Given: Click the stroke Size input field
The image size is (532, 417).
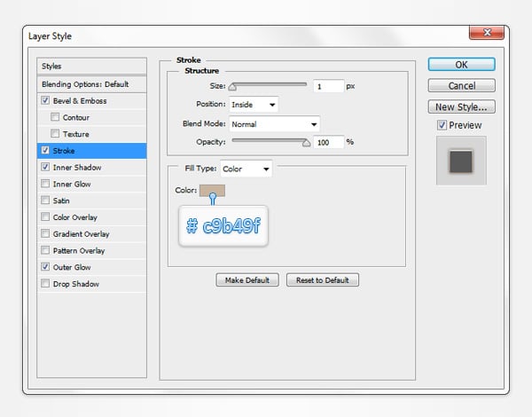Looking at the screenshot, I should click(x=327, y=86).
